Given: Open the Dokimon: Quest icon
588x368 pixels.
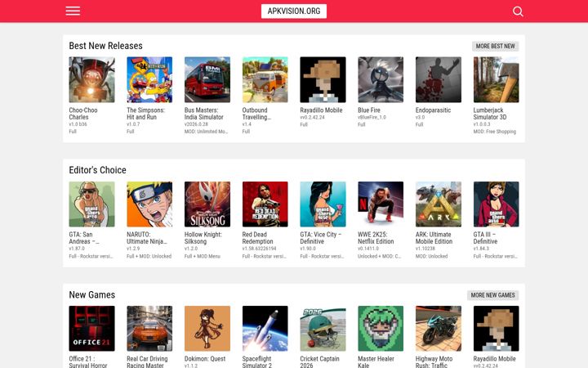Looking at the screenshot, I should pyautogui.click(x=207, y=329).
